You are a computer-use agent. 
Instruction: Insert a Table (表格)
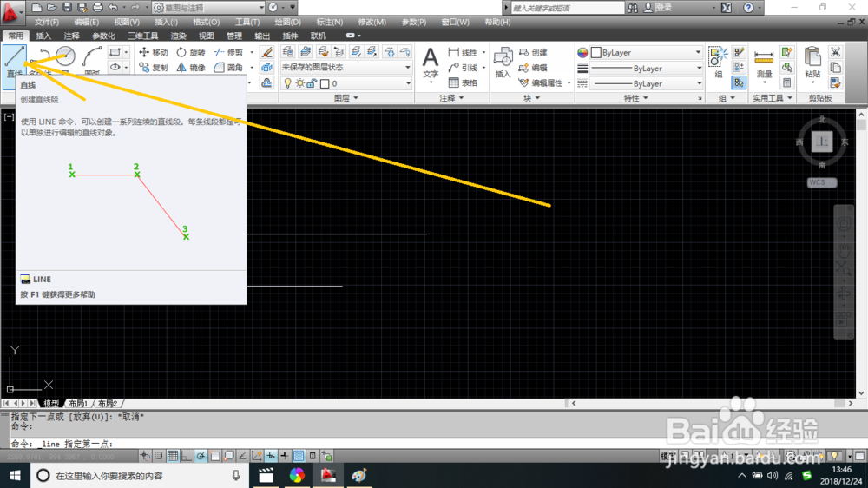click(464, 82)
